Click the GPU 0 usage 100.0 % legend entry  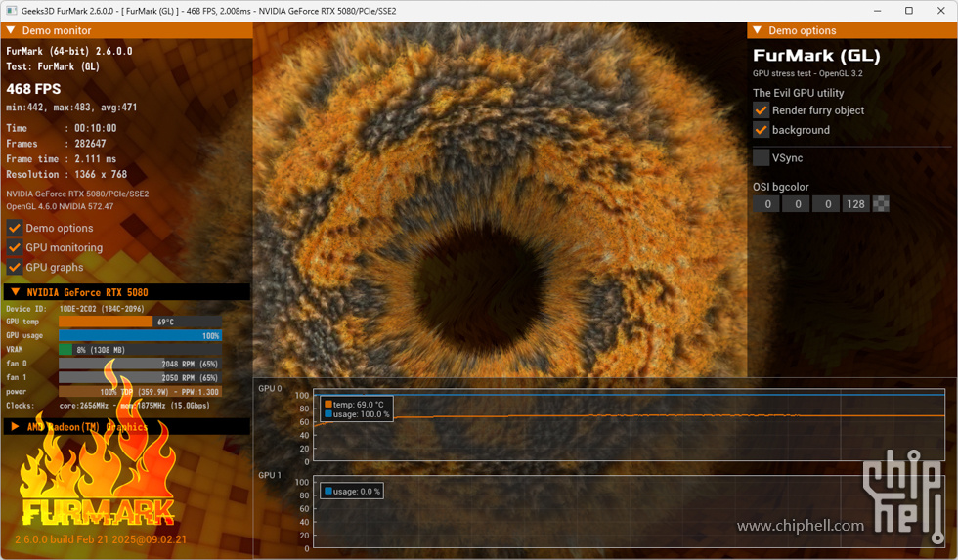pos(357,414)
